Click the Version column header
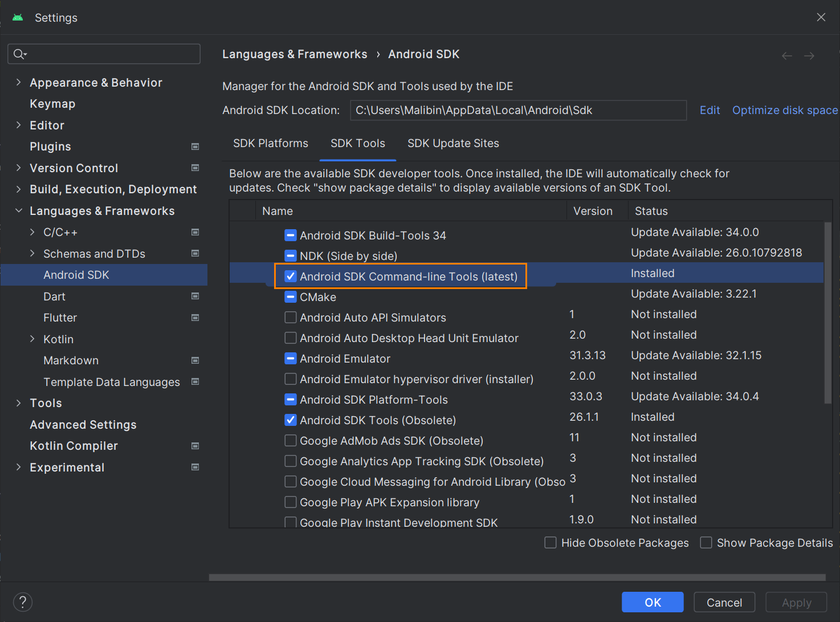This screenshot has height=622, width=840. tap(597, 211)
